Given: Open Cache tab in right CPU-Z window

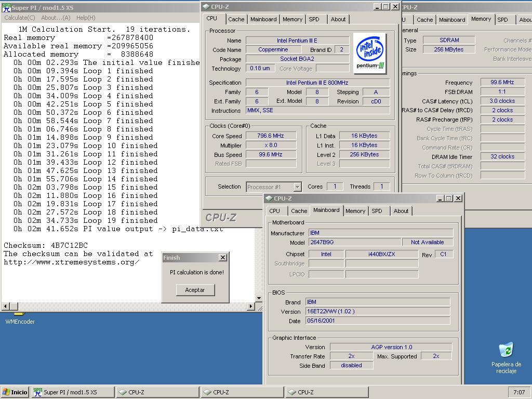Looking at the screenshot, I should click(x=425, y=20).
